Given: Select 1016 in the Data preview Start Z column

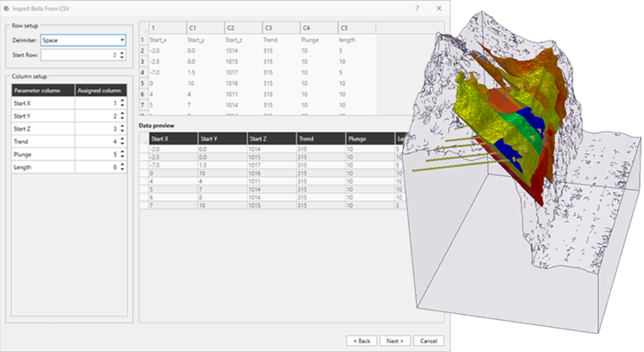Looking at the screenshot, I should point(272,173).
